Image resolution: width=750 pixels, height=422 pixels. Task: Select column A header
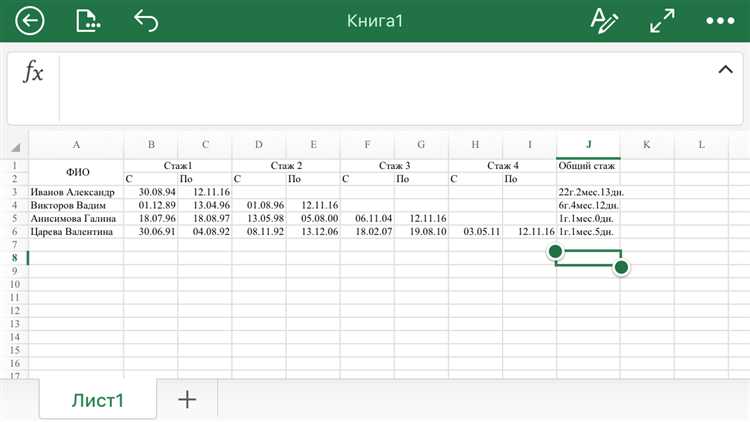76,145
